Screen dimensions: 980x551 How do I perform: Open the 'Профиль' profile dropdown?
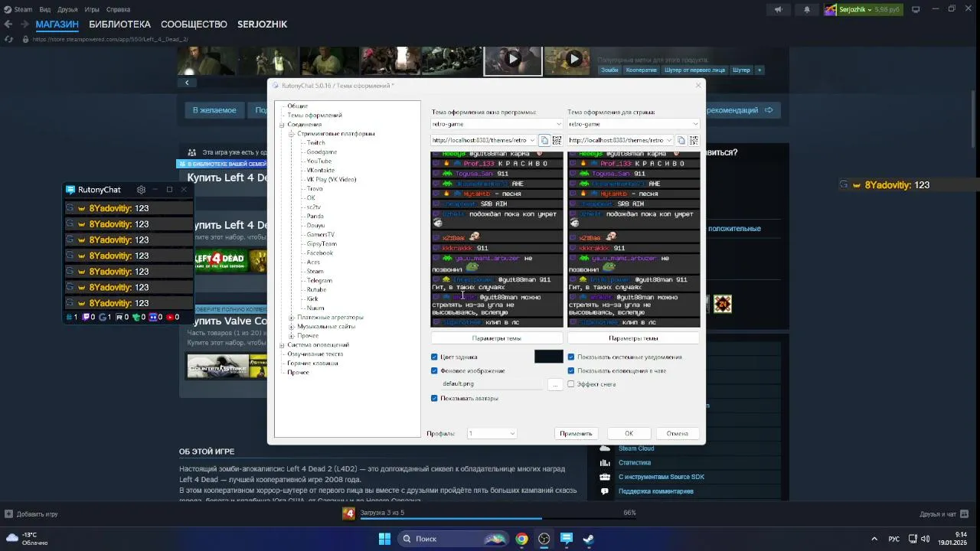click(x=492, y=434)
